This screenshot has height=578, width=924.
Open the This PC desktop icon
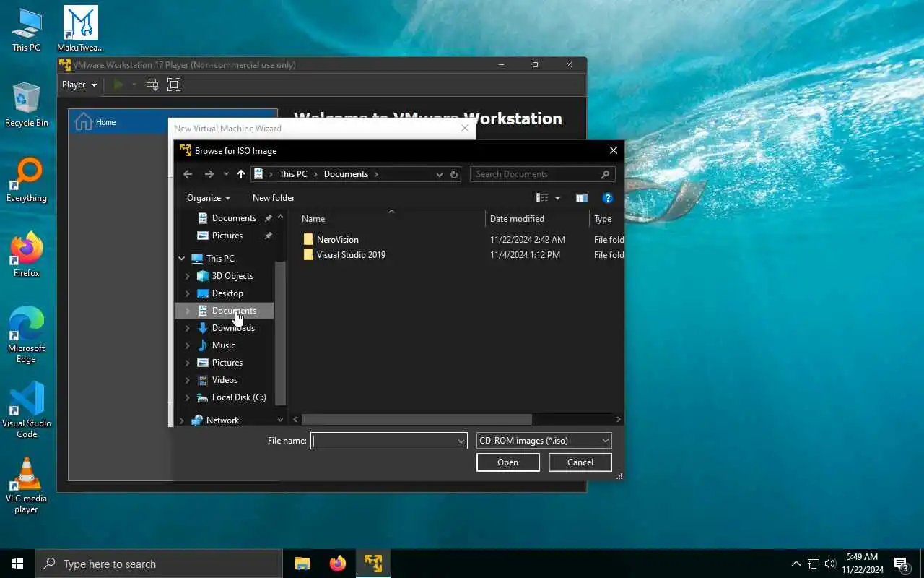27,30
